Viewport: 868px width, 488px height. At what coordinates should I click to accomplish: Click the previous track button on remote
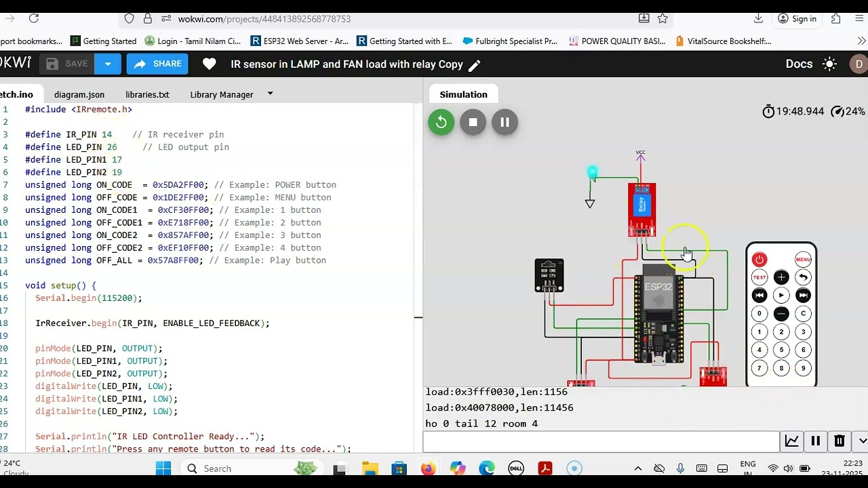[x=759, y=296]
